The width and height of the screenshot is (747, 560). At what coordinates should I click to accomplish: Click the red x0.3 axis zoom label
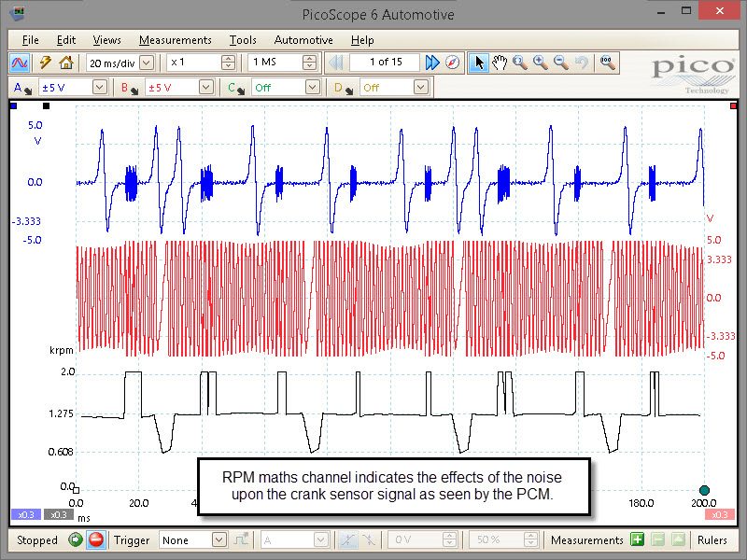pos(719,515)
